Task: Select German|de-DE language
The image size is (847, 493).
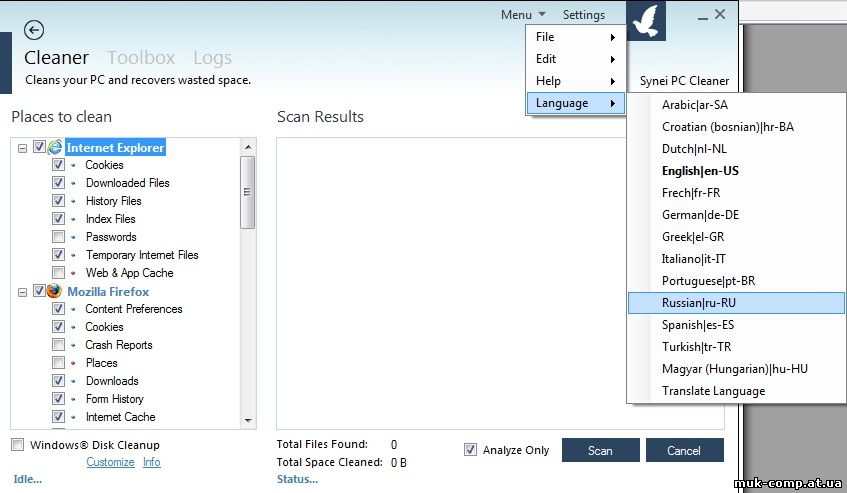Action: coord(736,215)
